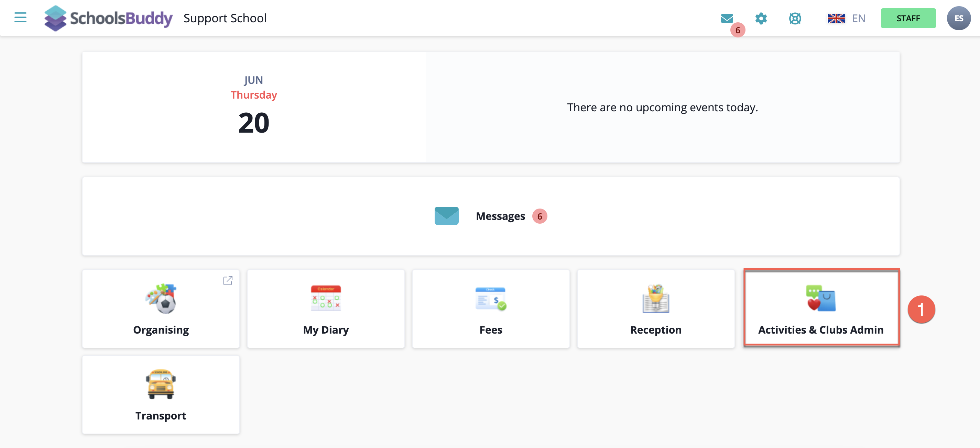Screen dimensions: 980x448
Task: Select the UK flag language icon
Action: (x=836, y=18)
